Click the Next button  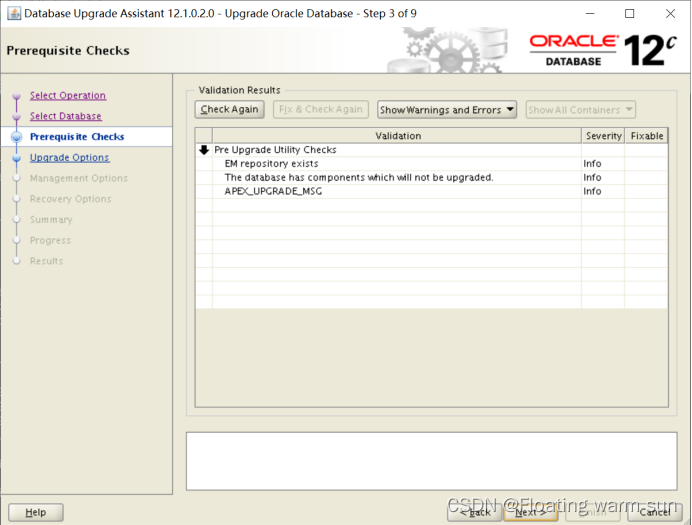(531, 512)
